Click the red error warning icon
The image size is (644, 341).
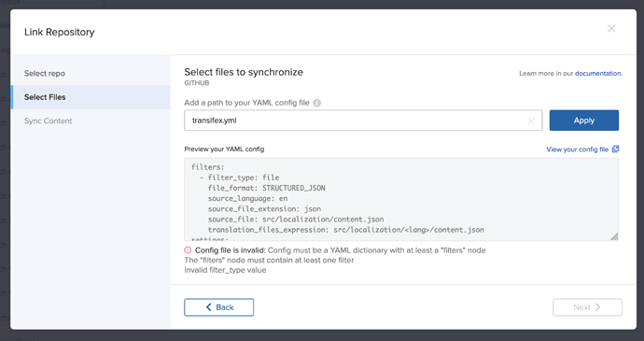pos(188,250)
